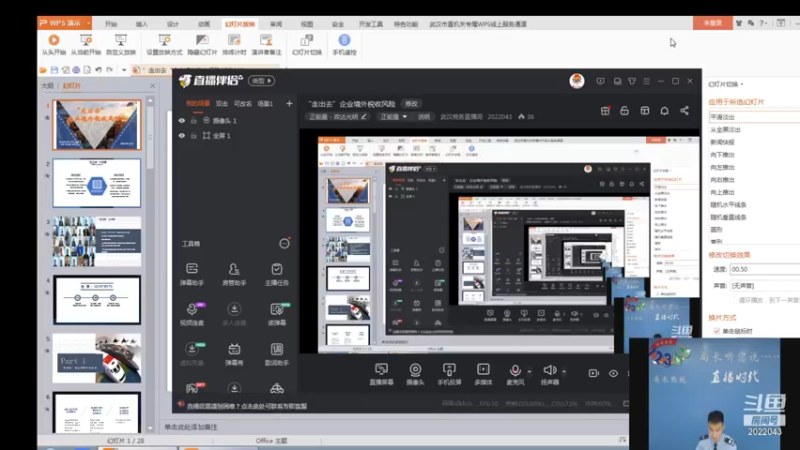Image resolution: width=800 pixels, height=450 pixels.
Task: Switch to 大纲 outline tab
Action: 47,86
